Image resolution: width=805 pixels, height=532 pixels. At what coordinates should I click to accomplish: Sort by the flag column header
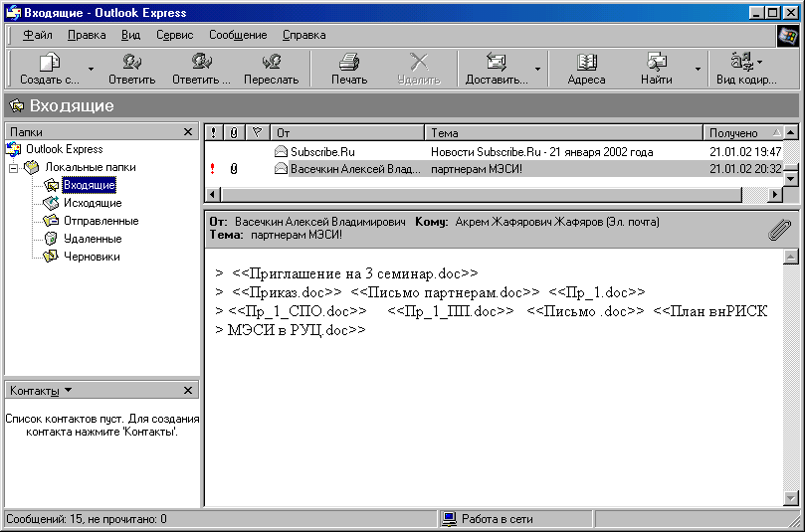[257, 133]
